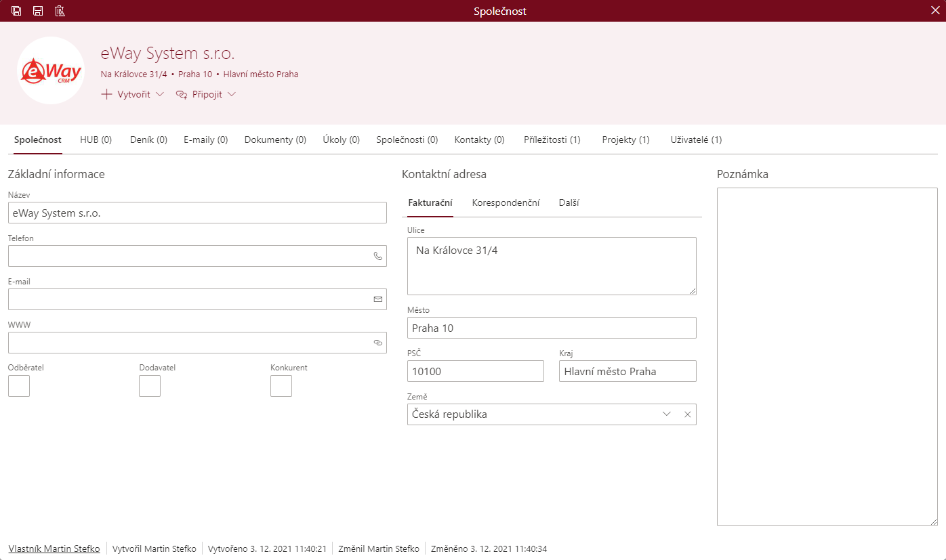Open the Uživatelé (1) tab
Screen dimensions: 946x560
click(696, 139)
